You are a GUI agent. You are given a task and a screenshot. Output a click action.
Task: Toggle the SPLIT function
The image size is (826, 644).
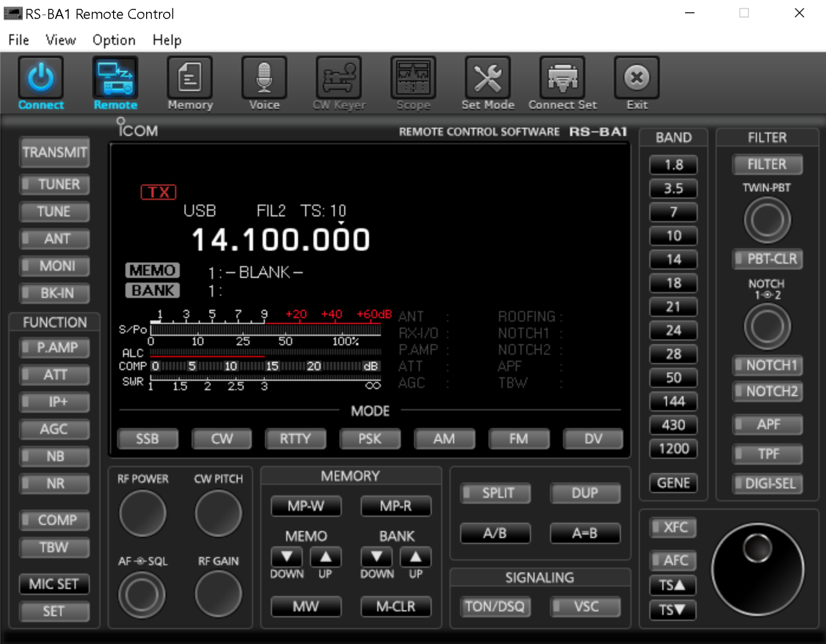coord(496,493)
